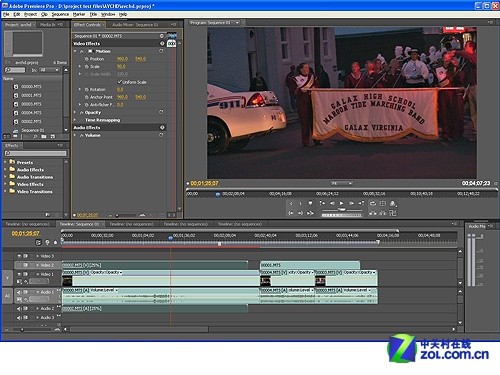Click the Program monitor jog wheel strip
The height and width of the screenshot is (375, 500).
coord(341,215)
